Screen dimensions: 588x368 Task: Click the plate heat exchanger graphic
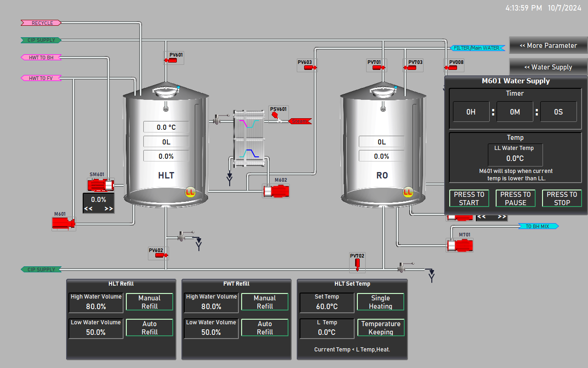(x=248, y=138)
